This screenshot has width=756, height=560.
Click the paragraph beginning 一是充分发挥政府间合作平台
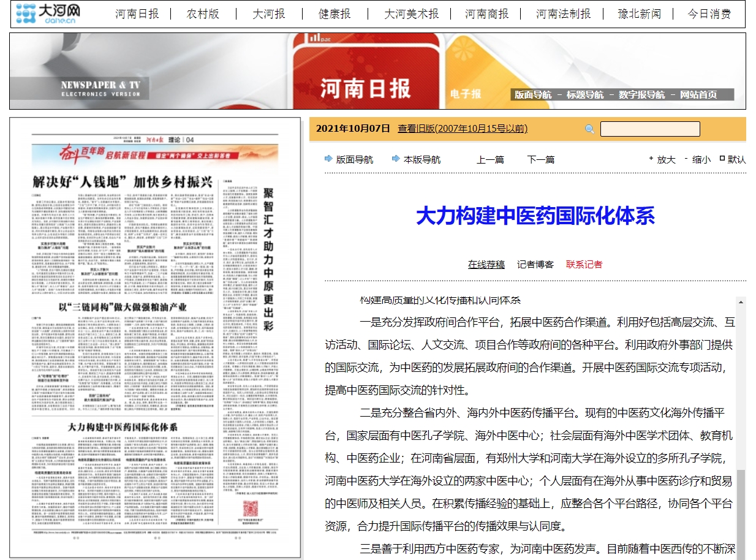[x=530, y=355]
